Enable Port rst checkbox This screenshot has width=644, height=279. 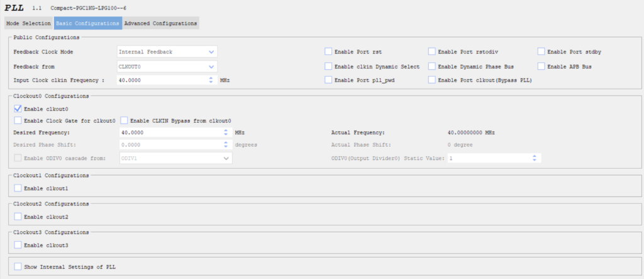pyautogui.click(x=328, y=52)
